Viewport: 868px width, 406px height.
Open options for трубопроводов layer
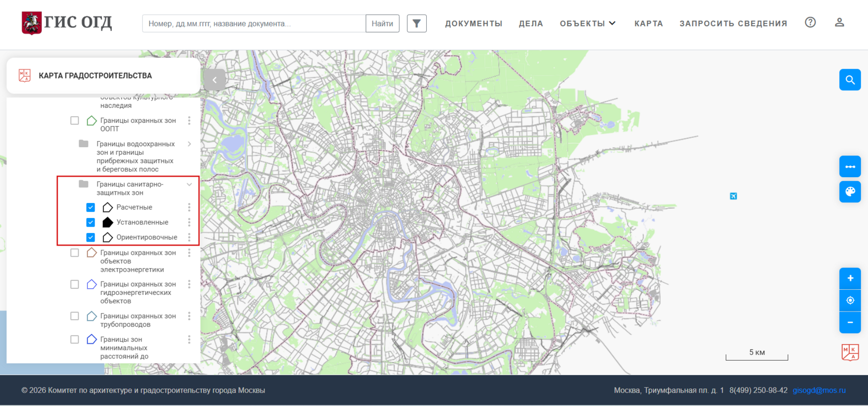(x=189, y=316)
